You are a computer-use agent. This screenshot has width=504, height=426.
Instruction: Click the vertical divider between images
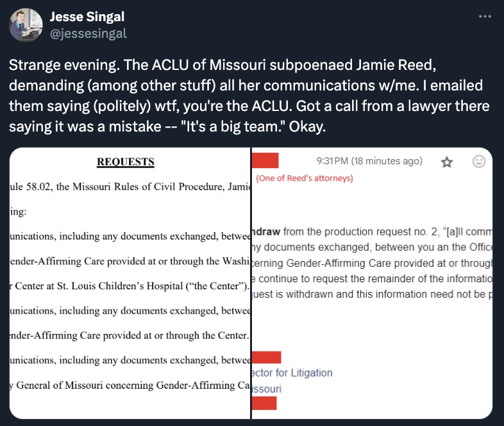[x=251, y=283]
